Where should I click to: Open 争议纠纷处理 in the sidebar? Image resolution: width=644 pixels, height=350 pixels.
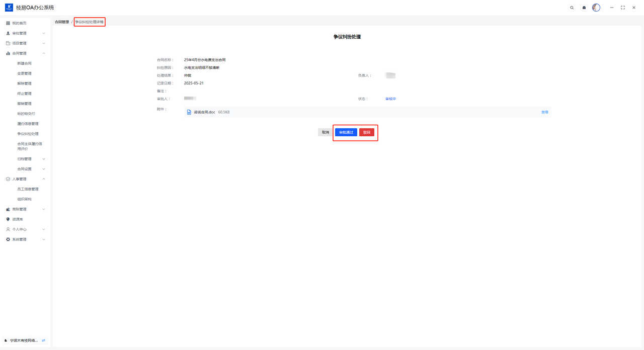pos(28,134)
